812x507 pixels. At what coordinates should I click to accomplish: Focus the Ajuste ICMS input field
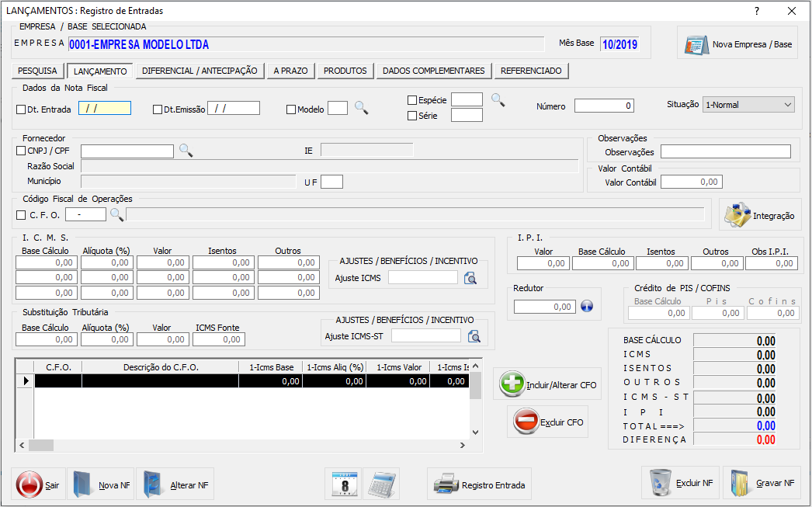pyautogui.click(x=423, y=278)
